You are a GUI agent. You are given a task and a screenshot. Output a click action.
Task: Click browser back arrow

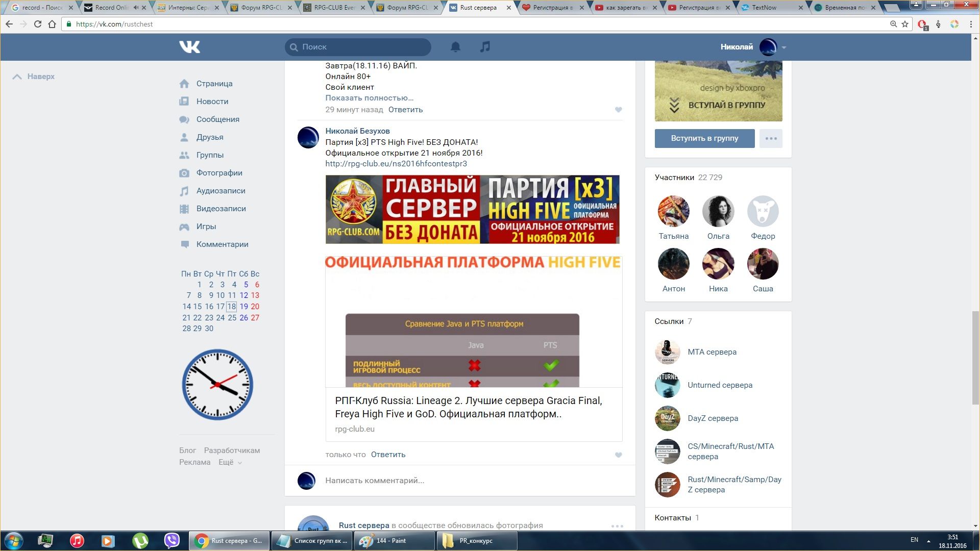coord(9,24)
